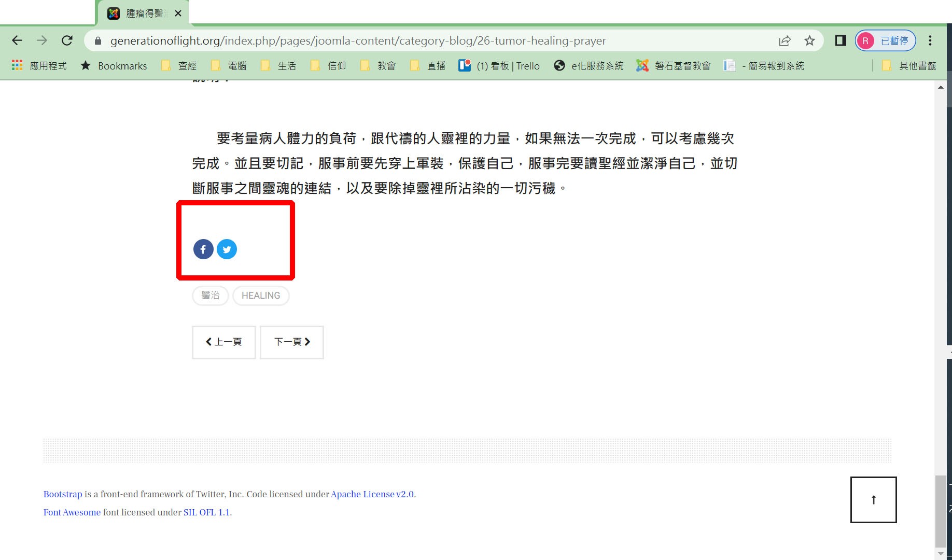This screenshot has height=560, width=952.
Task: Open the 磐石基督教會 bookmark
Action: pos(674,66)
